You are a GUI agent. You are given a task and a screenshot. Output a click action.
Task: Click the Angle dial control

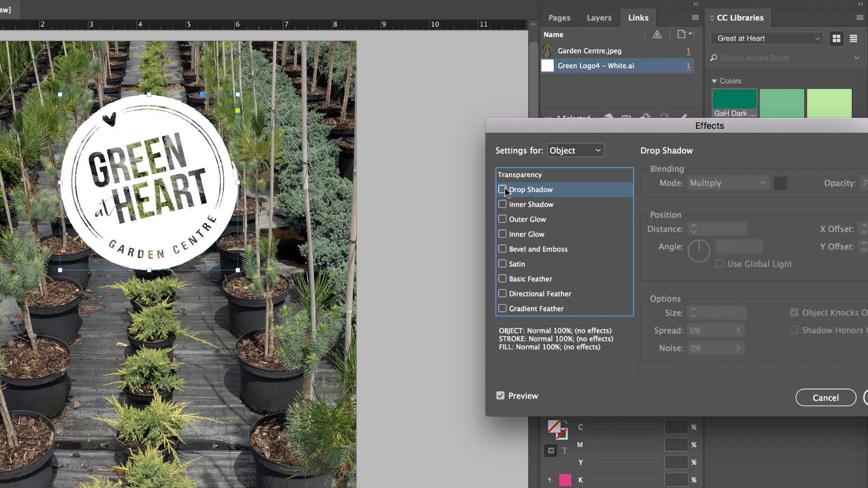[x=699, y=251]
